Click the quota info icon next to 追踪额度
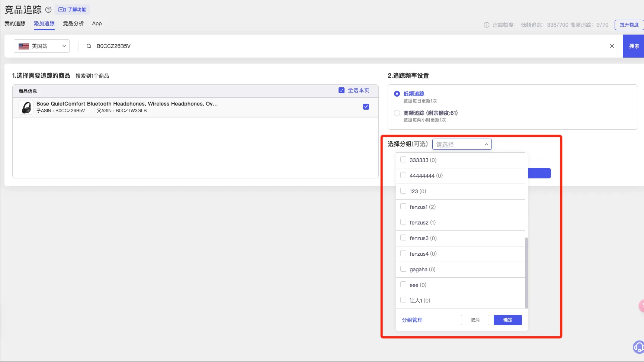The height and width of the screenshot is (362, 644). 486,25
